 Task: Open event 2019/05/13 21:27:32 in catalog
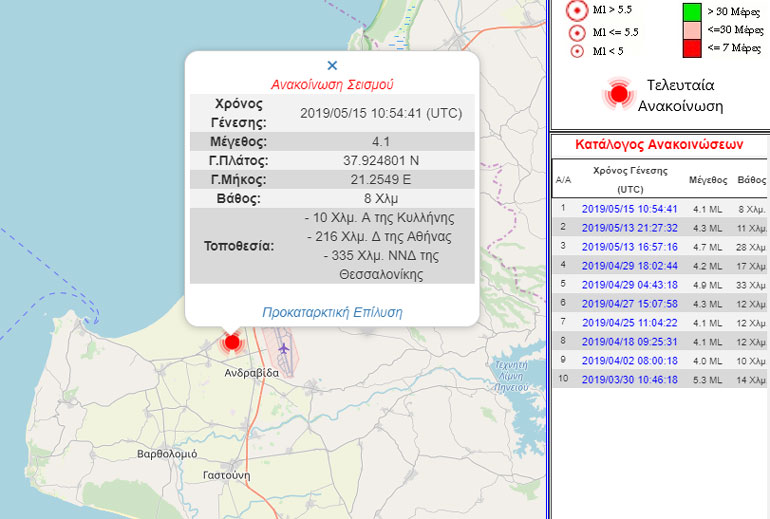pos(629,228)
